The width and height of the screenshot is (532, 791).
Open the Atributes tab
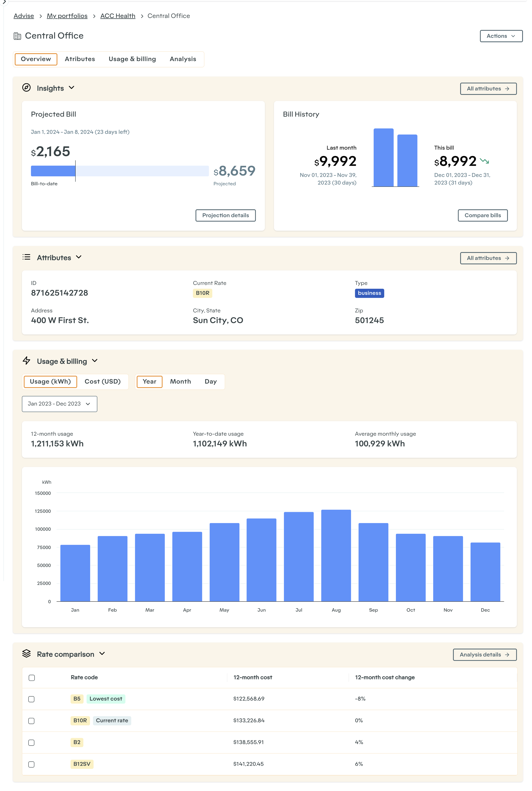(80, 59)
